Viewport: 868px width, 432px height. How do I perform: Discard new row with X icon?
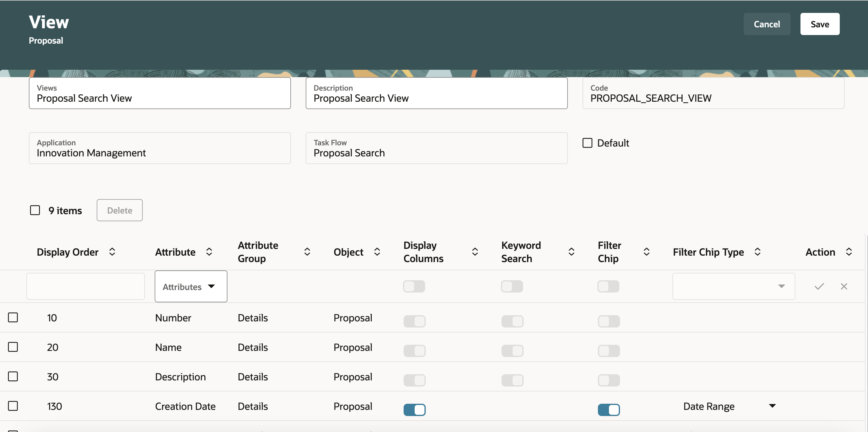(x=844, y=286)
